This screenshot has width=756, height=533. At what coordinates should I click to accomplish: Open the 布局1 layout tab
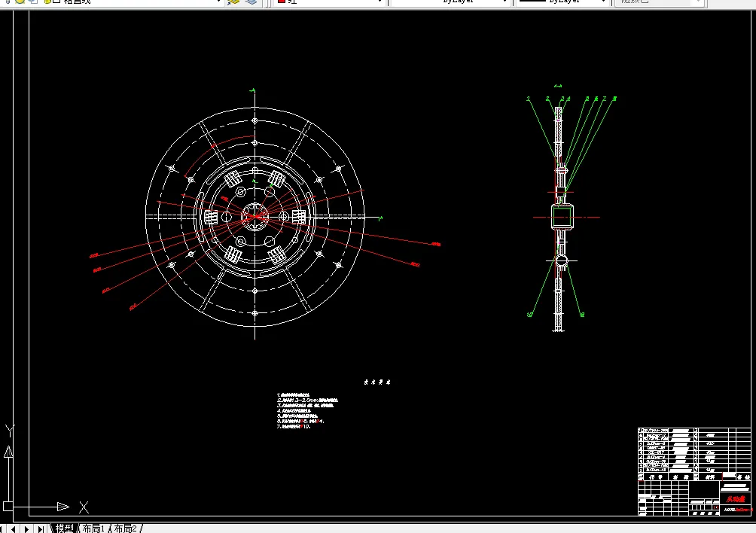pos(93,528)
